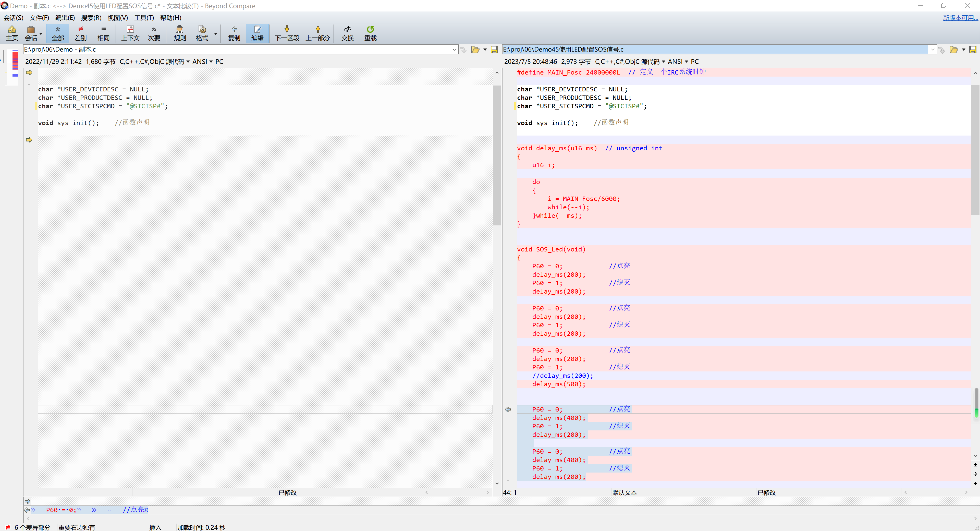The width and height of the screenshot is (980, 531).
Task: Open the Search (搜索) menu
Action: [x=91, y=18]
